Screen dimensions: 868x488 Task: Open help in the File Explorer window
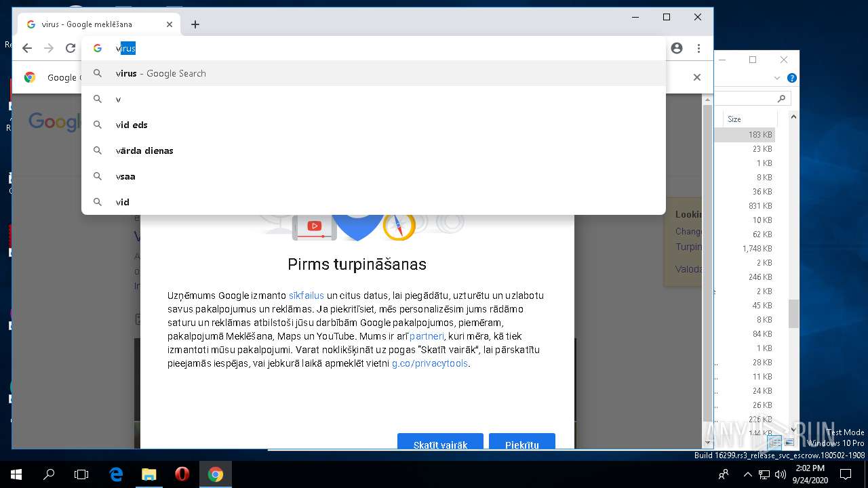click(x=791, y=78)
